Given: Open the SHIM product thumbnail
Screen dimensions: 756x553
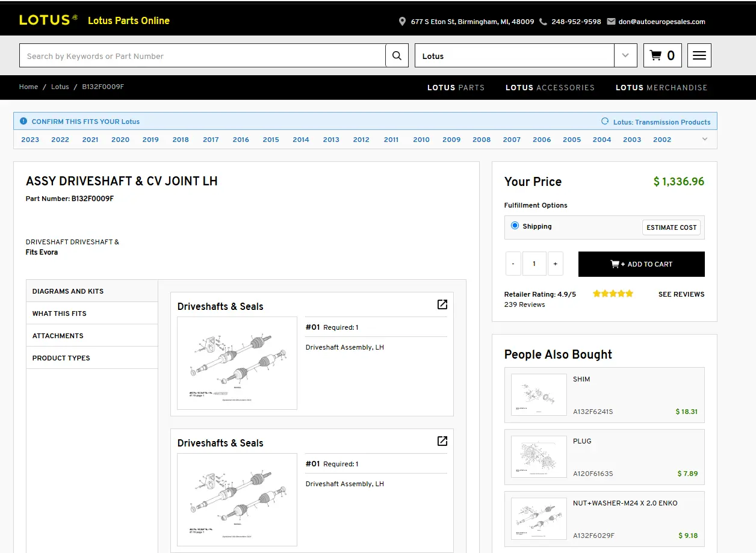Looking at the screenshot, I should click(x=539, y=395).
